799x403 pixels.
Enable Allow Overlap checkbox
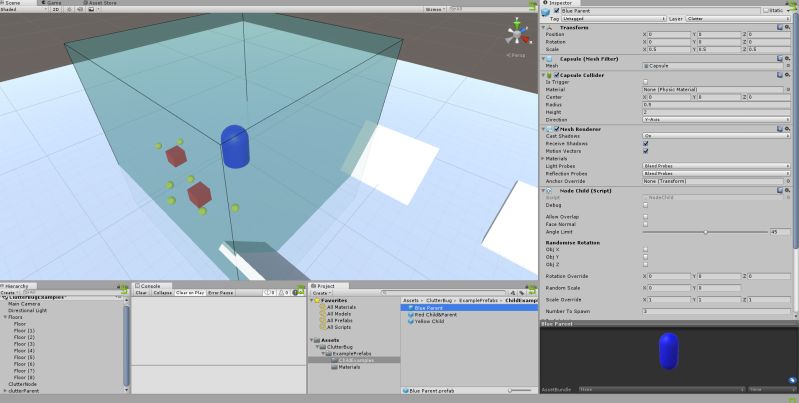click(x=646, y=217)
